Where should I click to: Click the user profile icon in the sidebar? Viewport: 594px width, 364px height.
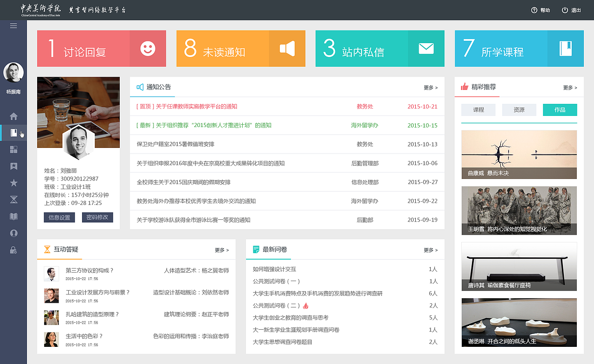click(13, 233)
